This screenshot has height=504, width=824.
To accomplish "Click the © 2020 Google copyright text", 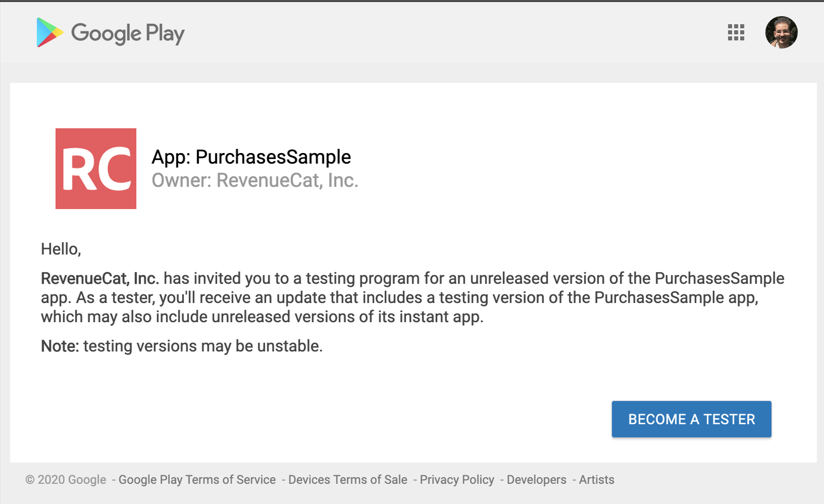I will (x=66, y=480).
